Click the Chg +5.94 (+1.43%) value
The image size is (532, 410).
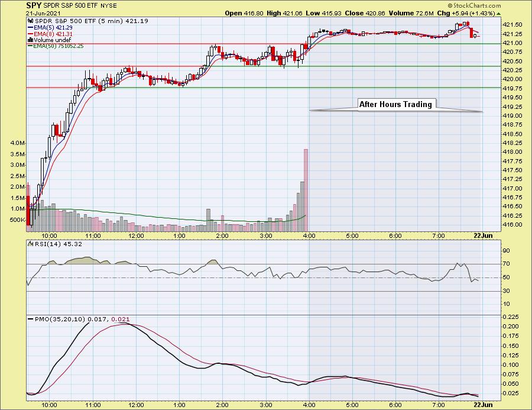point(466,14)
